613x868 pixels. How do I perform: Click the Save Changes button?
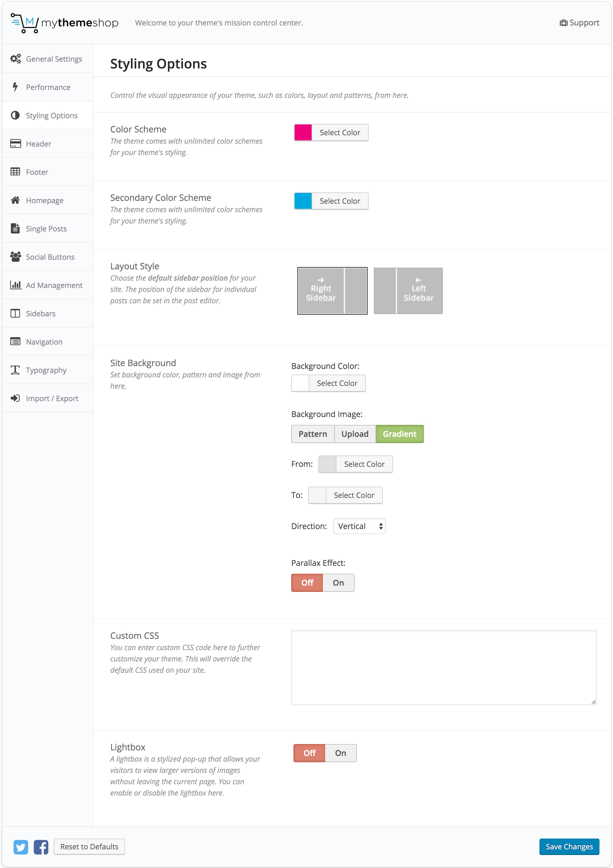coord(569,846)
